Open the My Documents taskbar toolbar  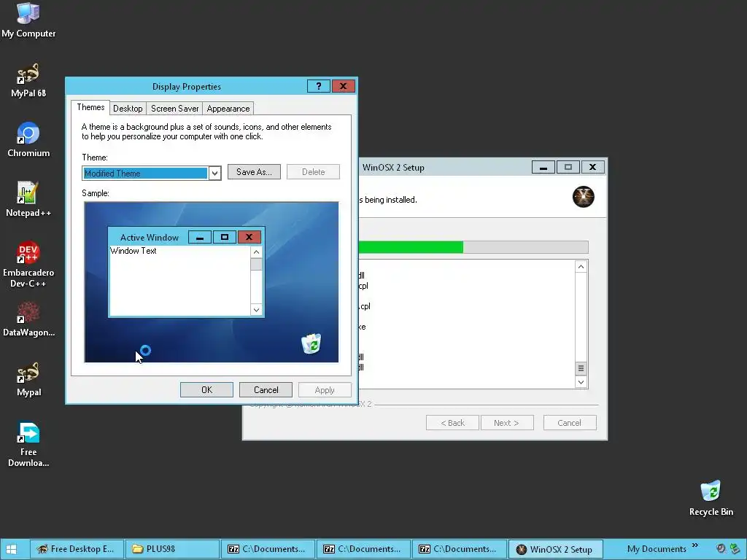click(657, 549)
